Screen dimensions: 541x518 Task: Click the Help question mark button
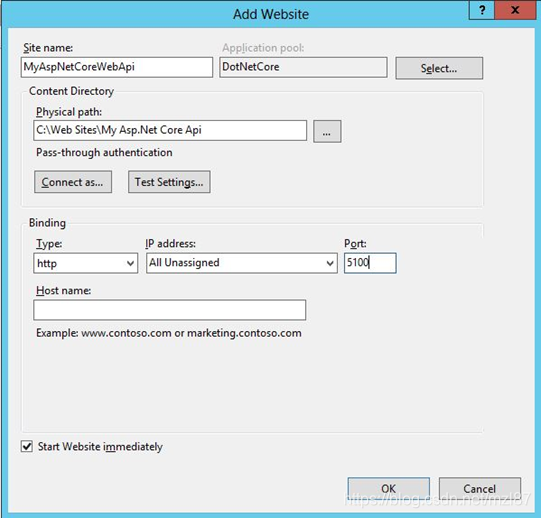(482, 10)
